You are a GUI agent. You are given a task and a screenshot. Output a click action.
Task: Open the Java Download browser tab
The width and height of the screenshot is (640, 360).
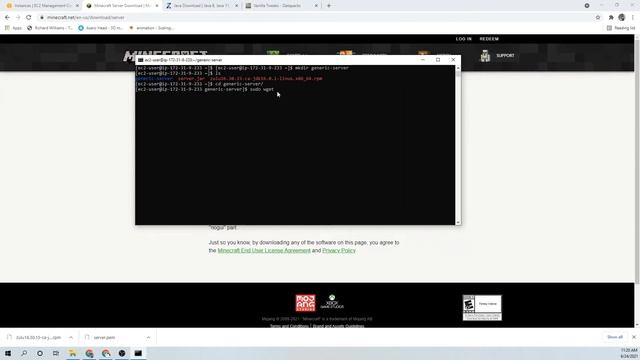pyautogui.click(x=201, y=6)
